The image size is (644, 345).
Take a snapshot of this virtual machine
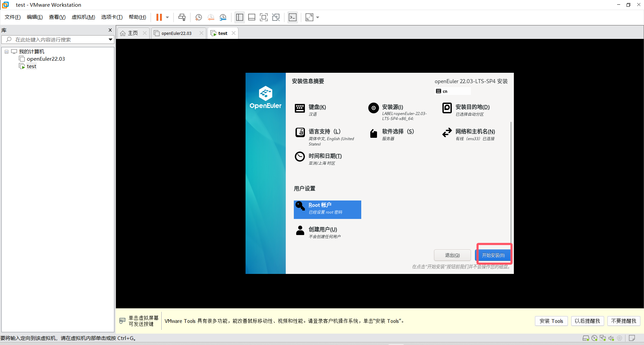tap(199, 17)
